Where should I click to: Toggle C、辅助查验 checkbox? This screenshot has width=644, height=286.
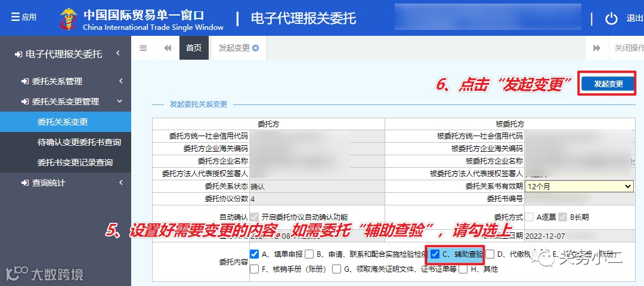click(x=435, y=254)
